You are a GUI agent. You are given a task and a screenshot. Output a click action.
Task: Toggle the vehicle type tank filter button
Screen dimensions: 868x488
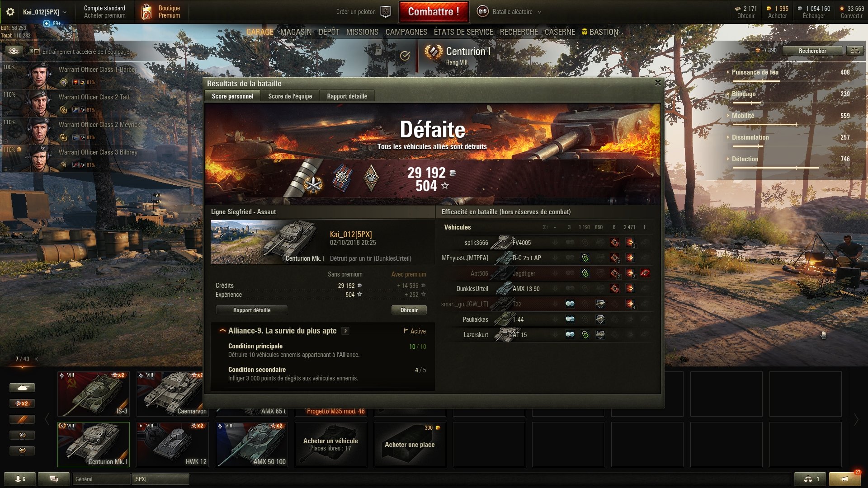click(22, 388)
